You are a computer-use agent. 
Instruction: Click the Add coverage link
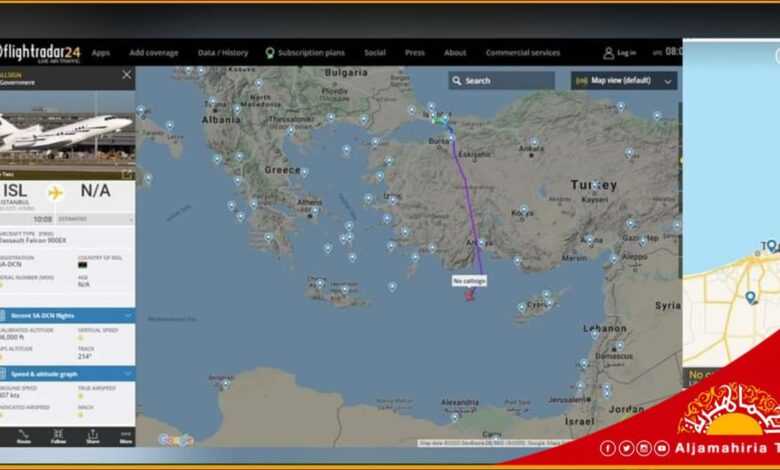point(154,53)
